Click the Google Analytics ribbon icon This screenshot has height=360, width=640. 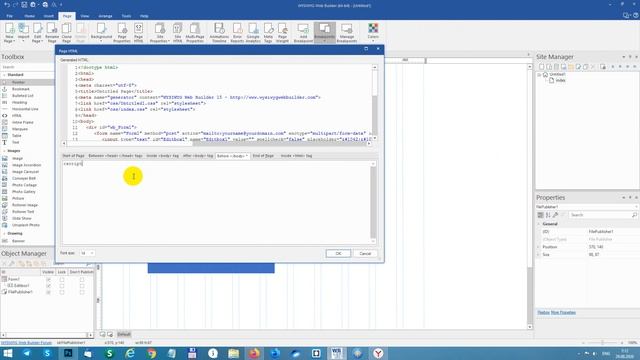[x=253, y=33]
